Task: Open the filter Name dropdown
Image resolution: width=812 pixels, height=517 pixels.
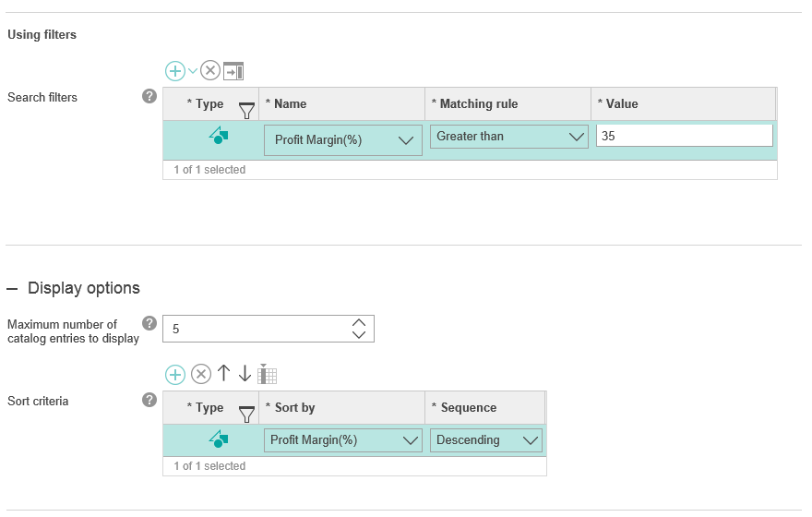Action: (x=343, y=140)
